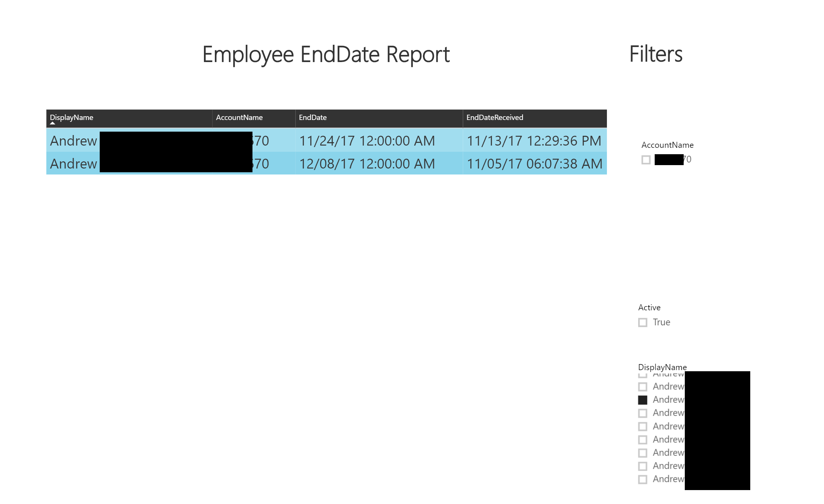Click the AccountName slicer title label
Viewport: 824px width, 504px height.
pyautogui.click(x=667, y=145)
